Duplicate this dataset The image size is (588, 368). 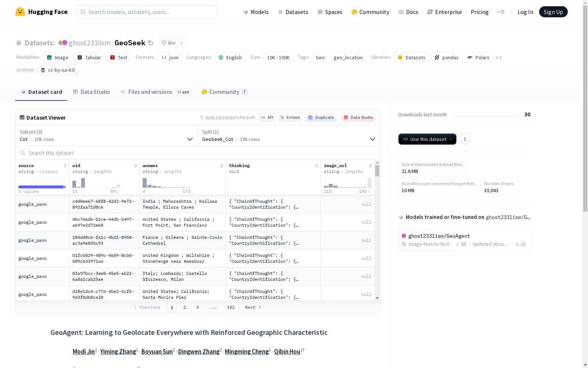click(321, 117)
